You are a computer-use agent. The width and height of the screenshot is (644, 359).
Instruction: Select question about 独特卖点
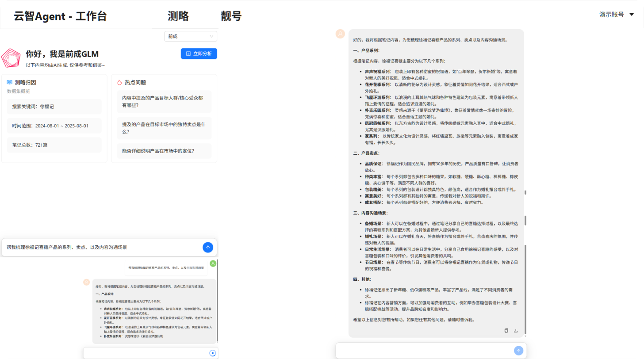164,128
